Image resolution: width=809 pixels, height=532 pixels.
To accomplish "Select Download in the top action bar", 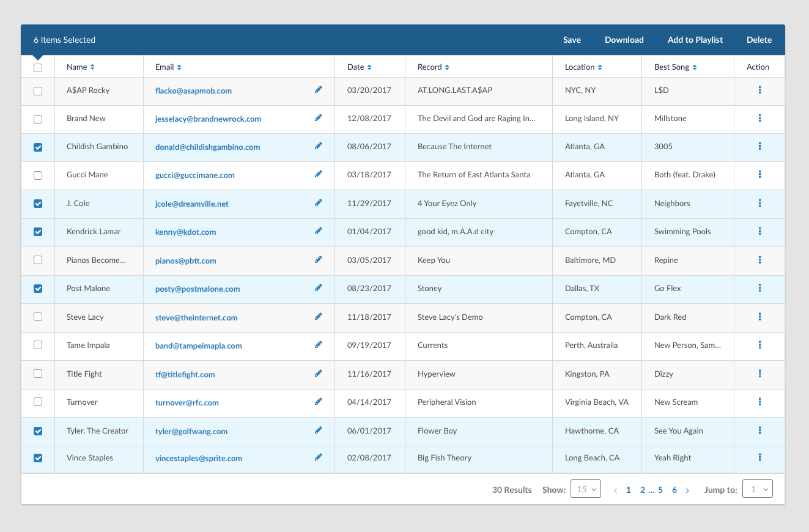I will coord(624,40).
